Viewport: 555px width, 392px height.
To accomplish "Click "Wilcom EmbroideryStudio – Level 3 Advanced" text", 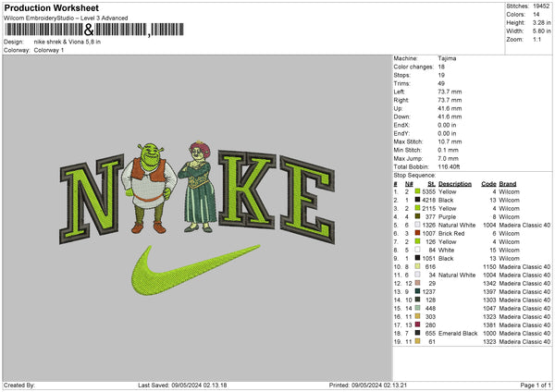I will 66,18.
